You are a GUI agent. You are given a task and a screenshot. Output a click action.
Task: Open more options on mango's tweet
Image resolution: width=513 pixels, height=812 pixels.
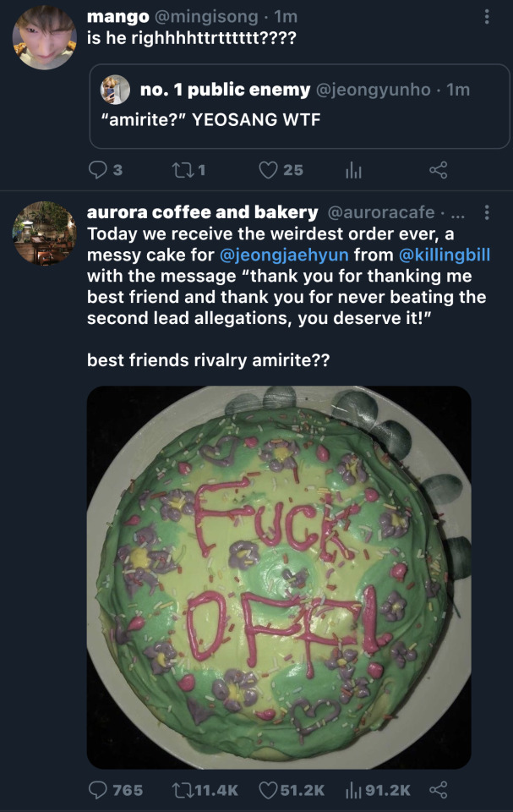pyautogui.click(x=486, y=17)
